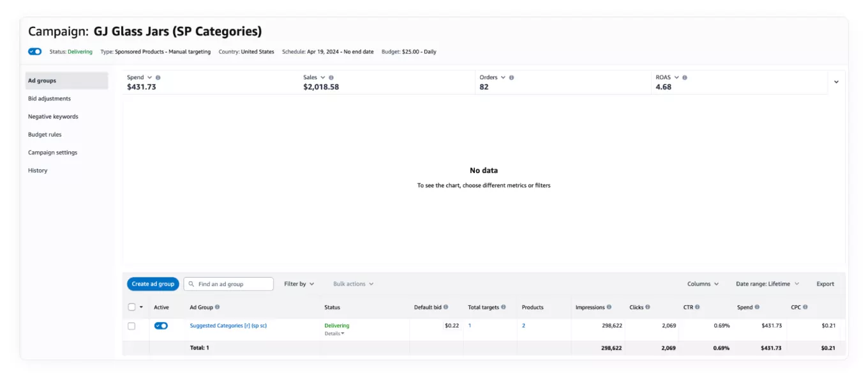The width and height of the screenshot is (868, 382).
Task: Click the info icon next to Orders
Action: [x=511, y=77]
